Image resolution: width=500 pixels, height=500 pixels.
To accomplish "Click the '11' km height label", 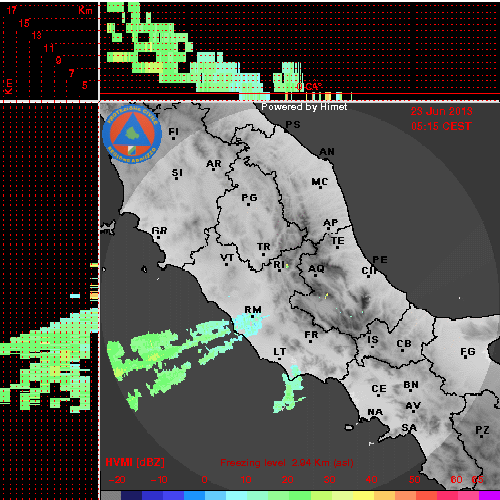I will (49, 48).
